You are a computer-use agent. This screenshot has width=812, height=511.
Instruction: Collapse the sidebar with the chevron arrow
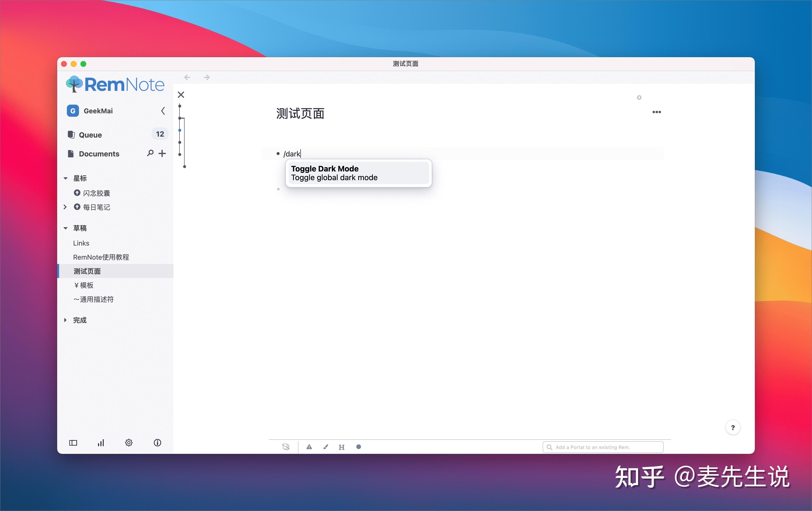[x=163, y=111]
